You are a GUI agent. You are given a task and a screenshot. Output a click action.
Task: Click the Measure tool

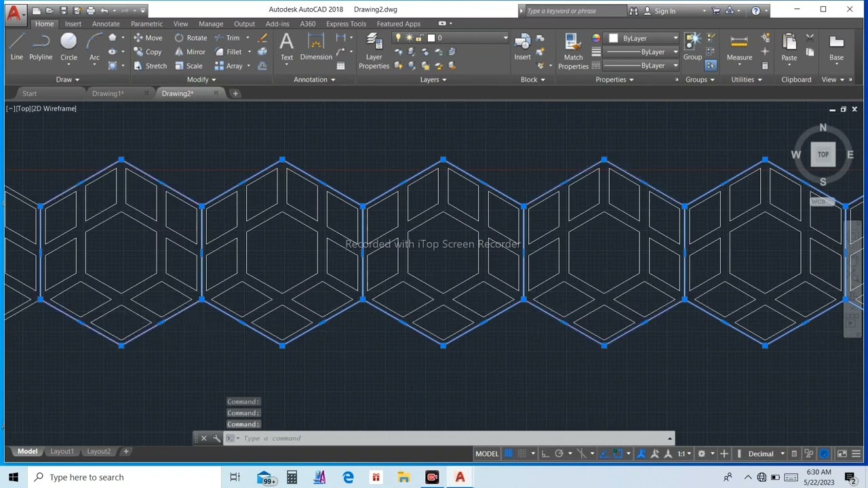point(739,47)
